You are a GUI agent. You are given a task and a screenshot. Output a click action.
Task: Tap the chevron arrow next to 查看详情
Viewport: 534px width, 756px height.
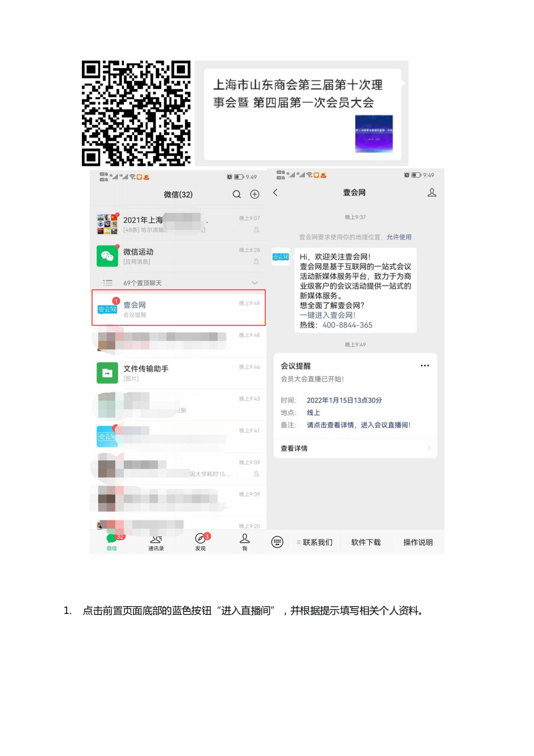pyautogui.click(x=429, y=449)
